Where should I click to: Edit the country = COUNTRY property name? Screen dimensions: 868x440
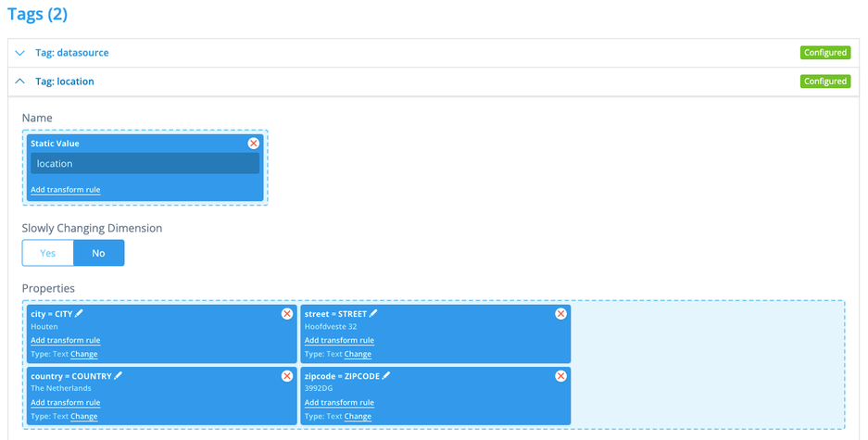(119, 376)
